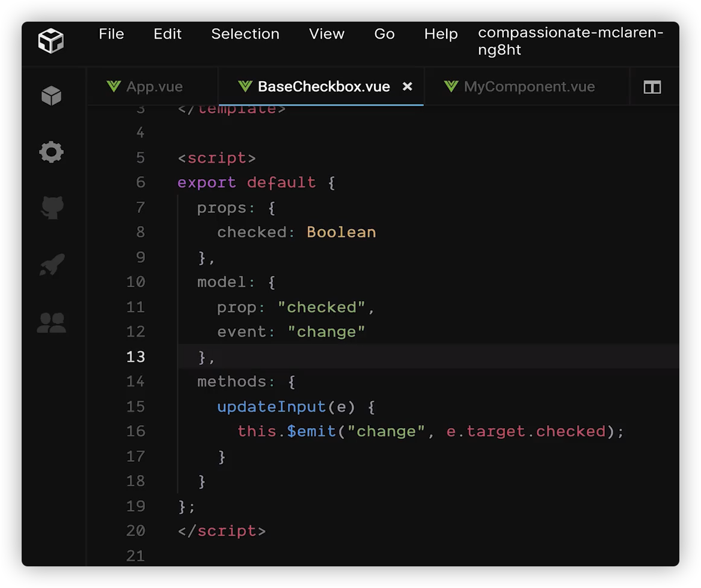
Task: Click line number 6 in gutter
Action: point(140,182)
